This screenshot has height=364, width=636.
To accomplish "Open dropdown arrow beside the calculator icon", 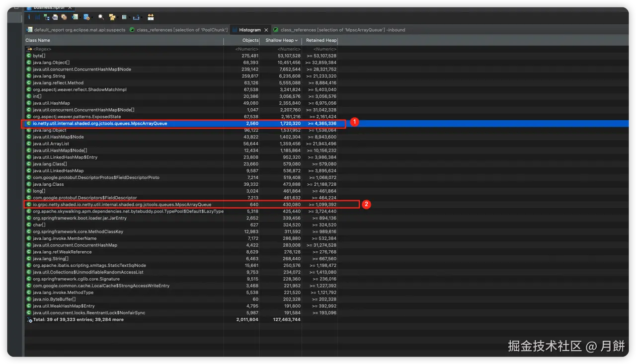I will (129, 17).
